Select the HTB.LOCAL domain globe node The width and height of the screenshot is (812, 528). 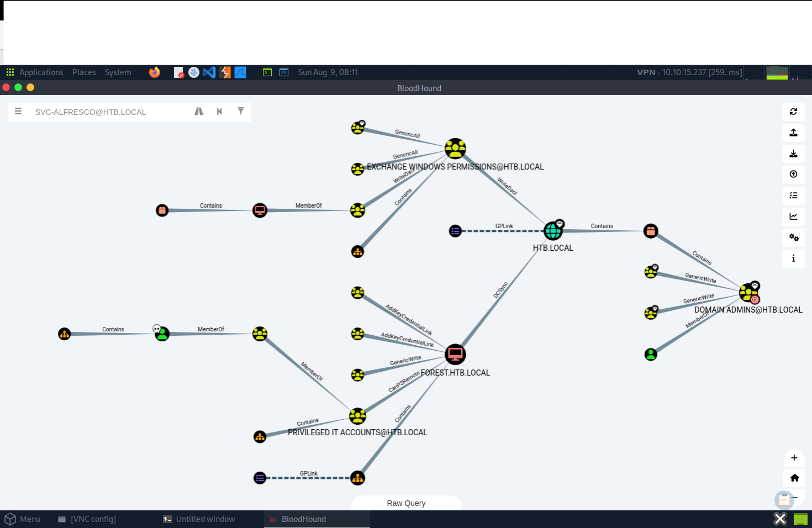[553, 231]
